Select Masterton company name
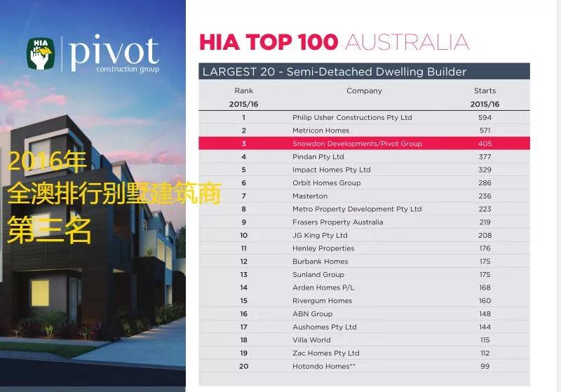Viewport: 561px width, 392px height. (x=310, y=196)
